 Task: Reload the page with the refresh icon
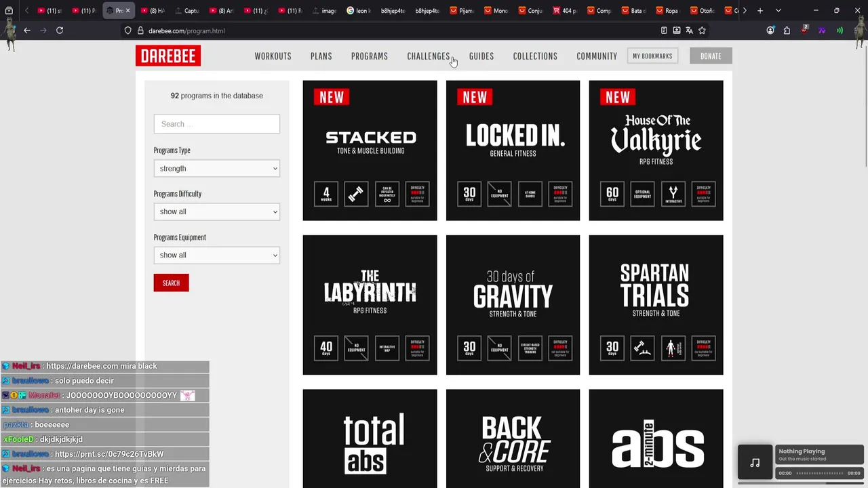(60, 30)
